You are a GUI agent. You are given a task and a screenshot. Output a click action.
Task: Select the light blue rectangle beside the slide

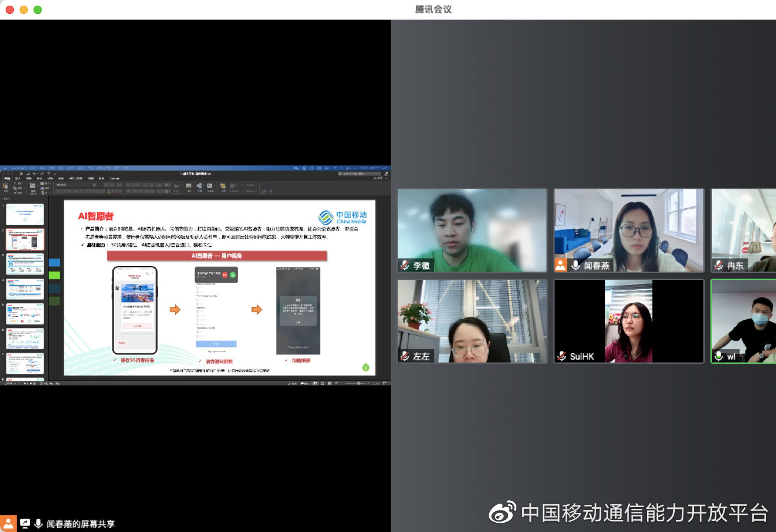coord(54,263)
